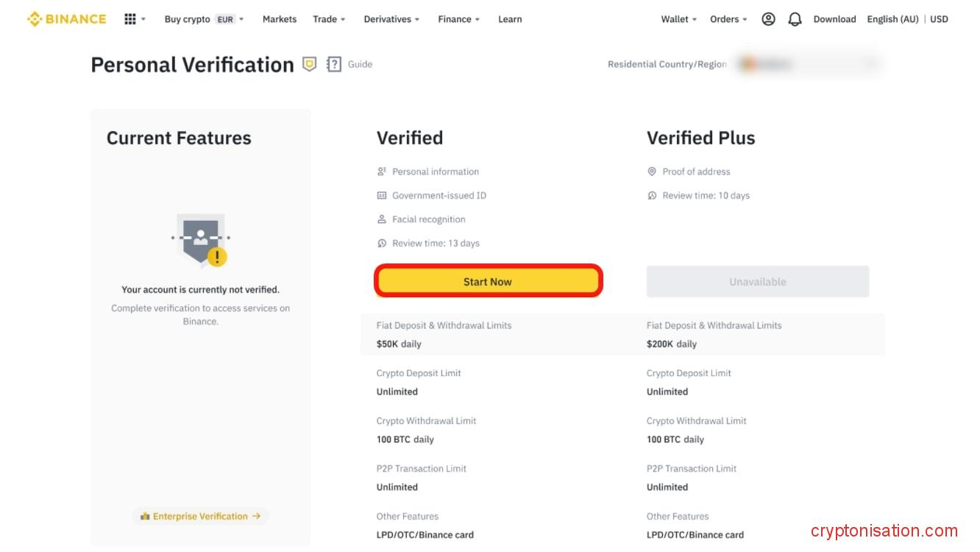Screen dimensions: 980x552
Task: Open Enterprise Verification
Action: pyautogui.click(x=200, y=516)
